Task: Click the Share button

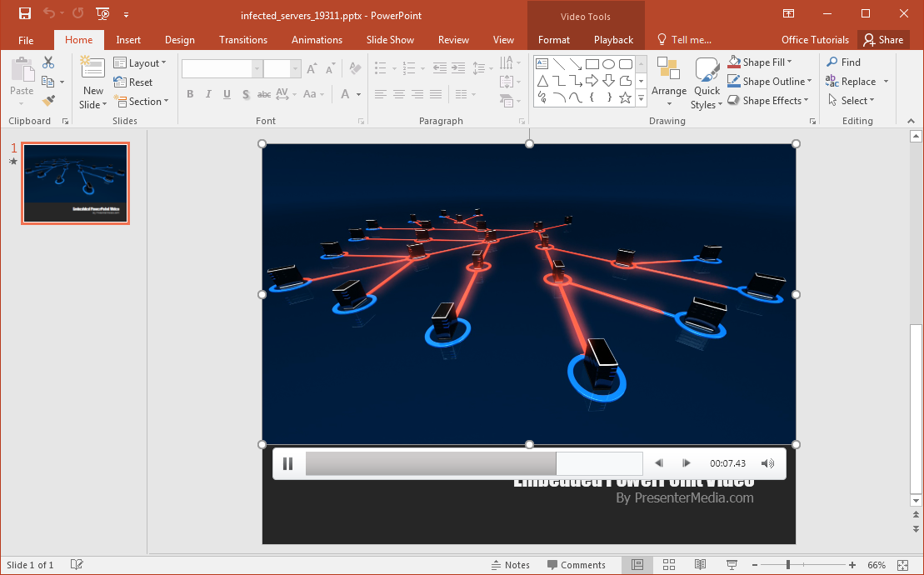Action: coord(882,40)
